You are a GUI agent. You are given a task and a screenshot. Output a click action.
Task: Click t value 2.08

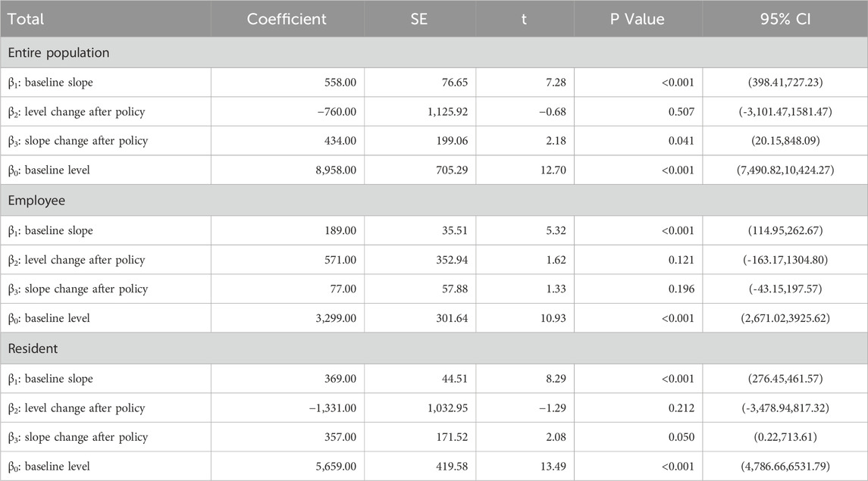556,437
